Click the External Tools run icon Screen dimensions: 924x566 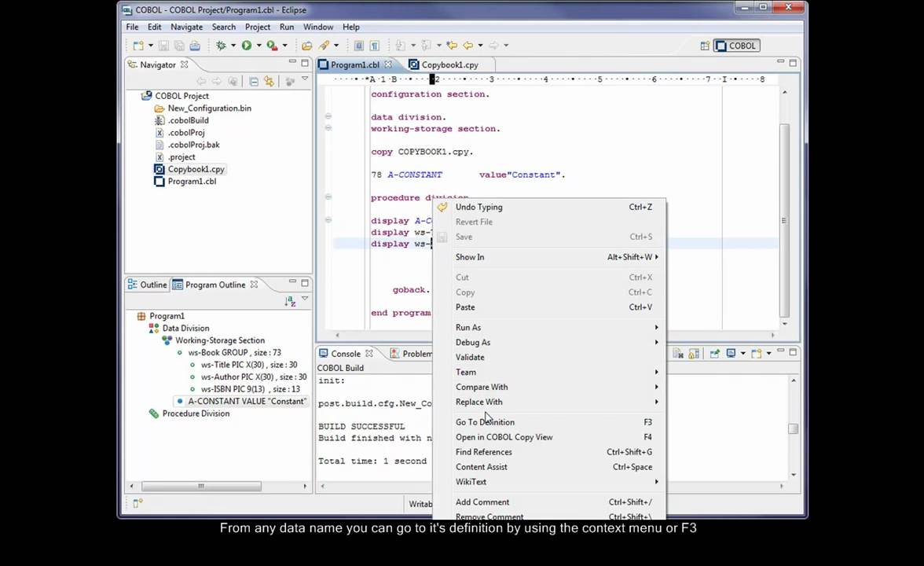[272, 46]
